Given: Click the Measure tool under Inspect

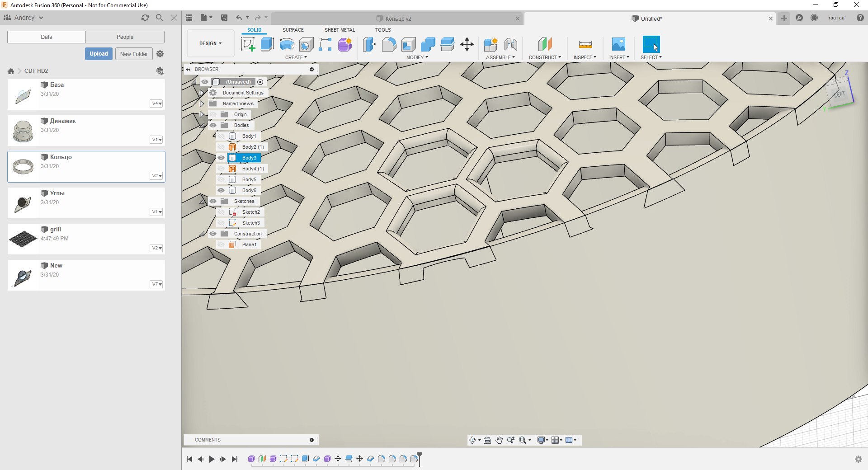Looking at the screenshot, I should tap(585, 44).
